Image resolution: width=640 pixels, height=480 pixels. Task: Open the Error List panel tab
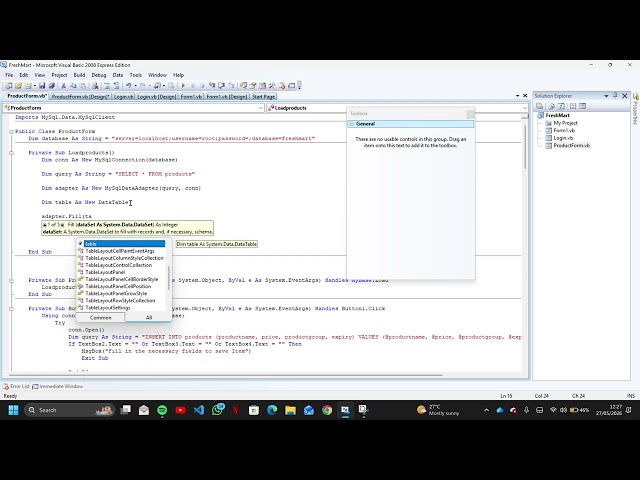[x=16, y=386]
